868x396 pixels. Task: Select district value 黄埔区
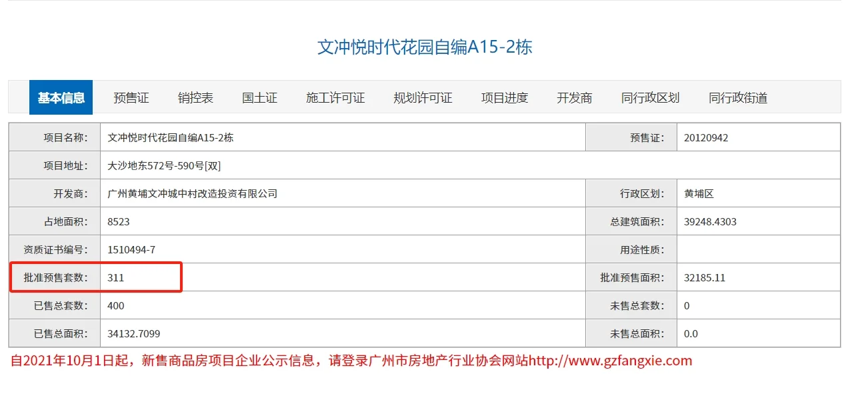(x=699, y=194)
